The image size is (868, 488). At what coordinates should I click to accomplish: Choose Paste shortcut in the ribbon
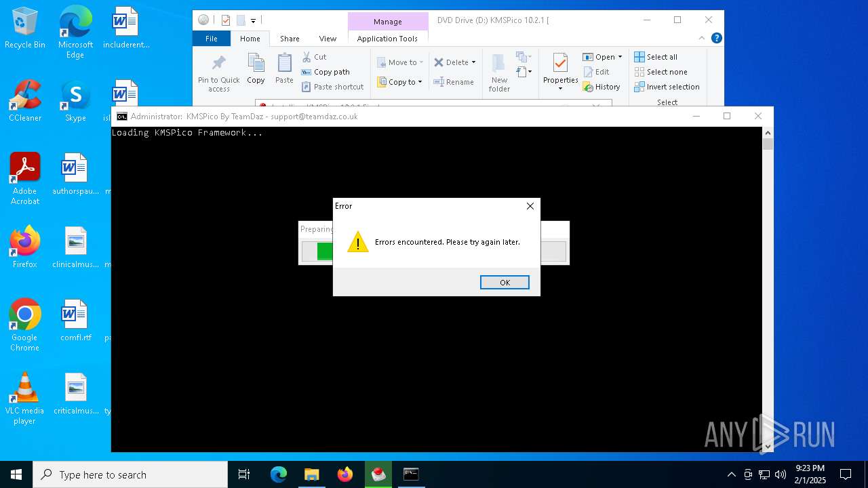333,87
